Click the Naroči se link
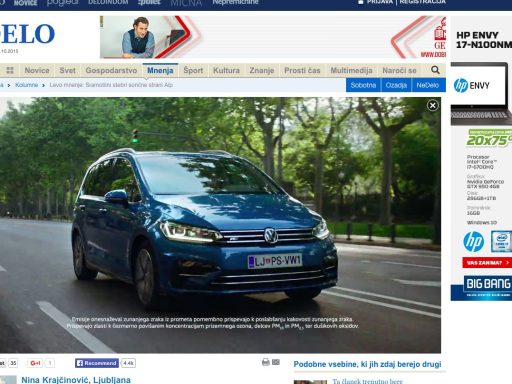The height and width of the screenshot is (384, 512). click(x=399, y=70)
